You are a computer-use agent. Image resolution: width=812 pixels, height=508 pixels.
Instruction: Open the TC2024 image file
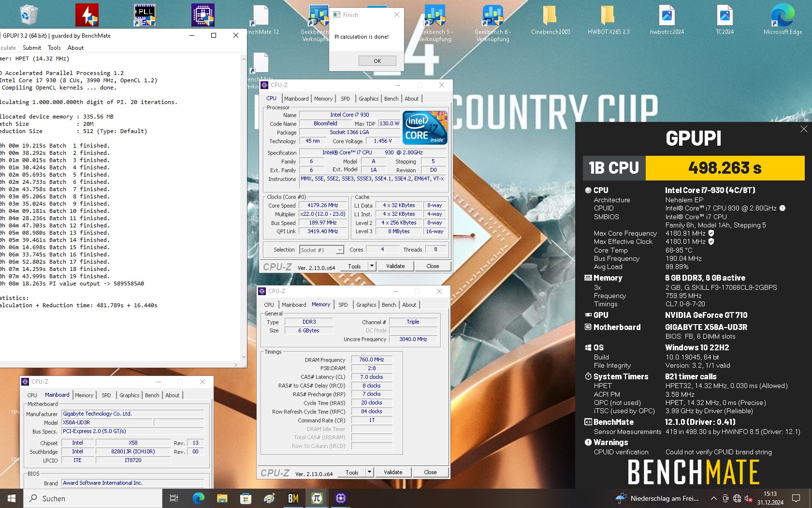pyautogui.click(x=725, y=20)
